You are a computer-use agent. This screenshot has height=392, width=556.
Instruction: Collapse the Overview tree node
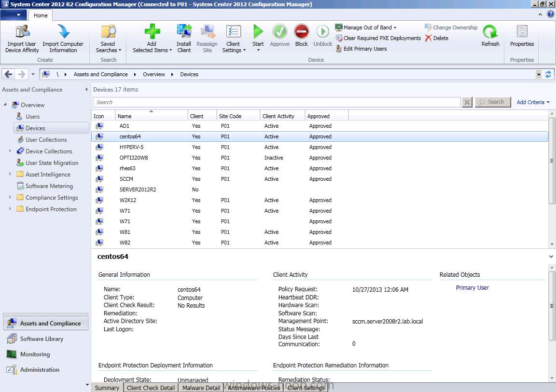(5, 105)
